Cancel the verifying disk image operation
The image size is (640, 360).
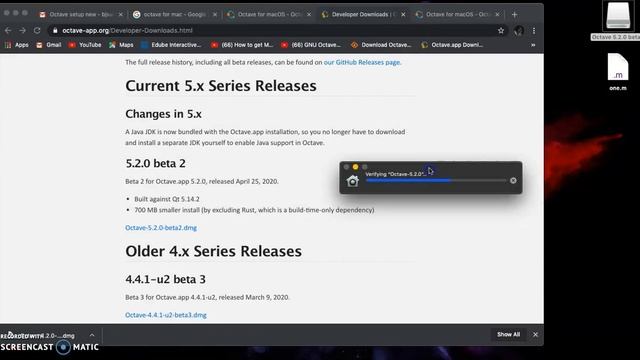tap(513, 180)
